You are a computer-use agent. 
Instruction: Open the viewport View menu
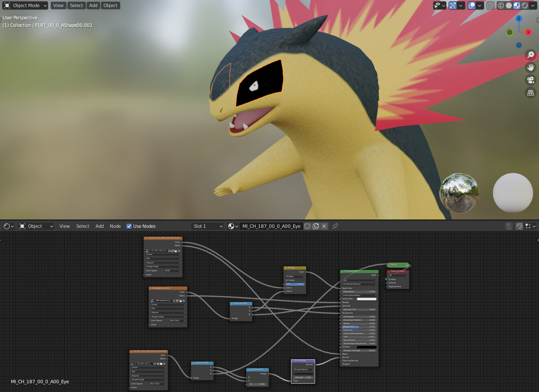pos(58,5)
